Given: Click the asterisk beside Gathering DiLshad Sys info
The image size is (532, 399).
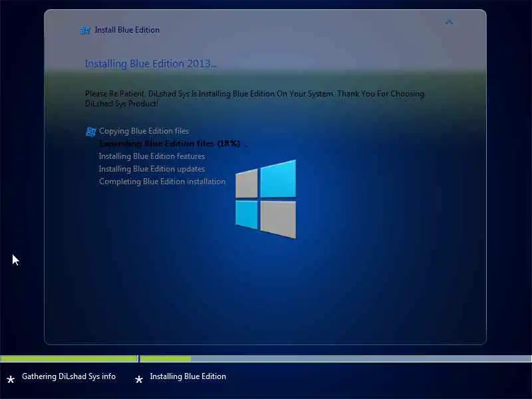Looking at the screenshot, I should pyautogui.click(x=11, y=379).
